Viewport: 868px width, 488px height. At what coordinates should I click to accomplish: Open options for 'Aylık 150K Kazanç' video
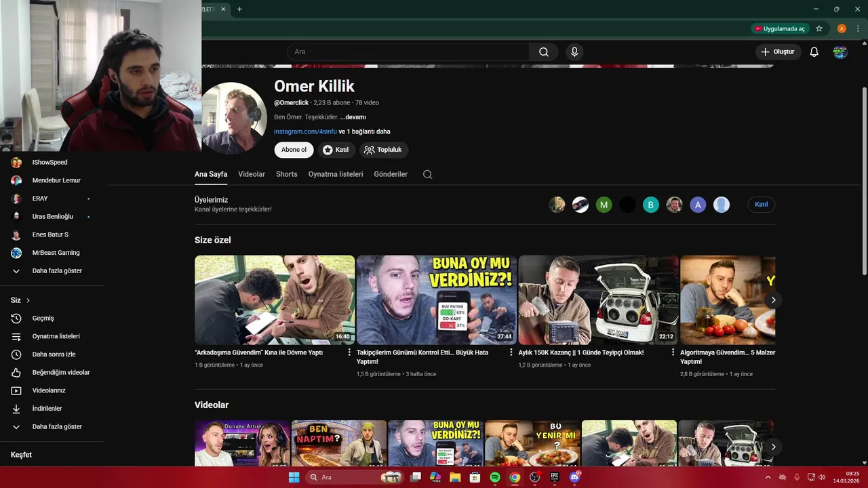tap(673, 352)
